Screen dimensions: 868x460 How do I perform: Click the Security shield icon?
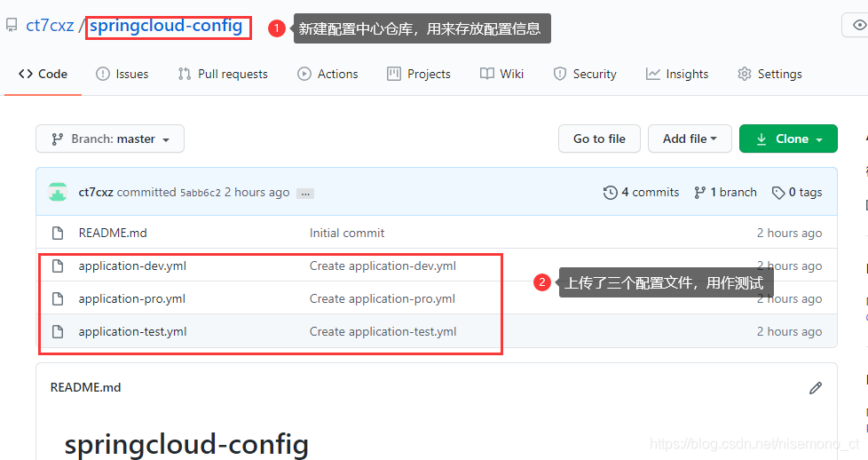click(560, 74)
